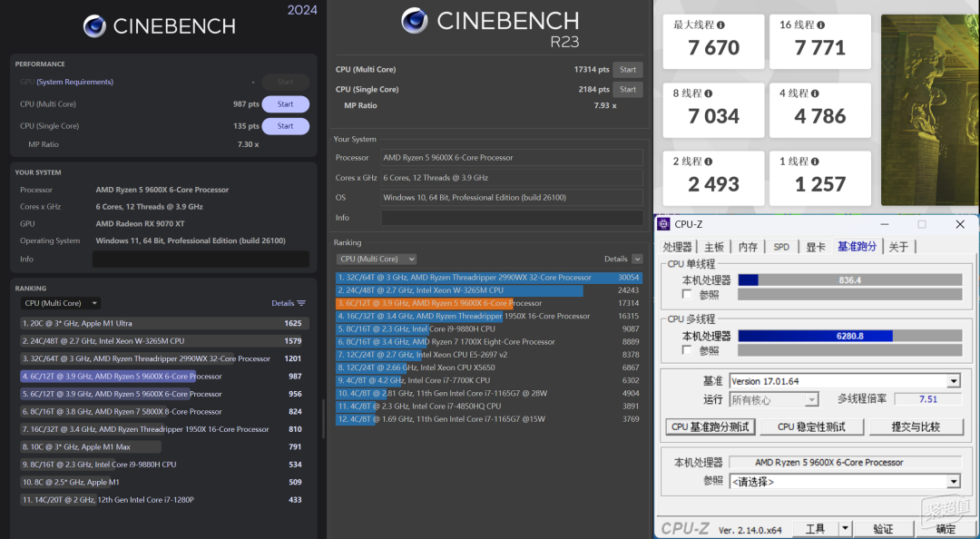Click the 多线程倍率 7.51 value field
980x539 pixels.
click(927, 399)
